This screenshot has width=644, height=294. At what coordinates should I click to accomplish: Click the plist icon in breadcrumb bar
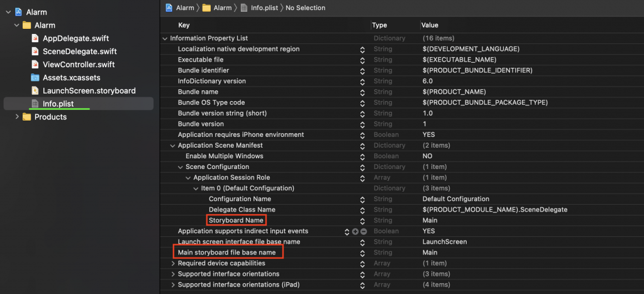click(244, 8)
